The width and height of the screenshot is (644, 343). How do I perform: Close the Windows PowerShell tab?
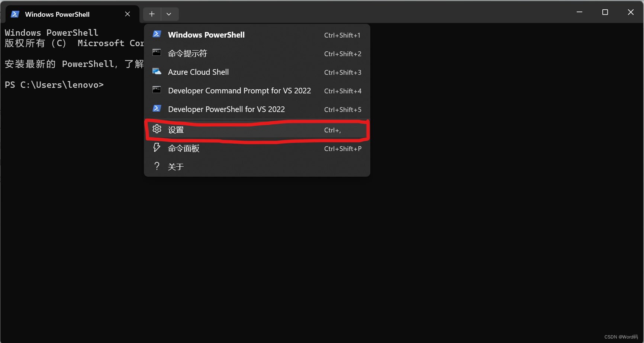pos(128,14)
